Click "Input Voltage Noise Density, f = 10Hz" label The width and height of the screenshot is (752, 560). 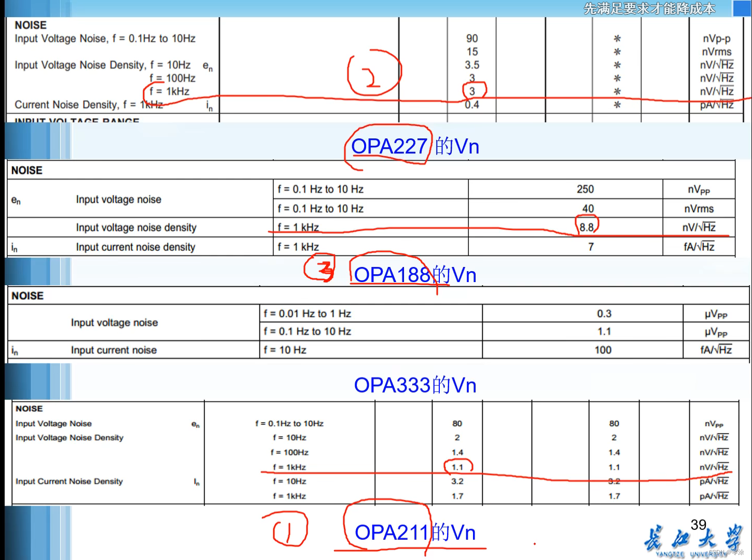click(x=103, y=65)
